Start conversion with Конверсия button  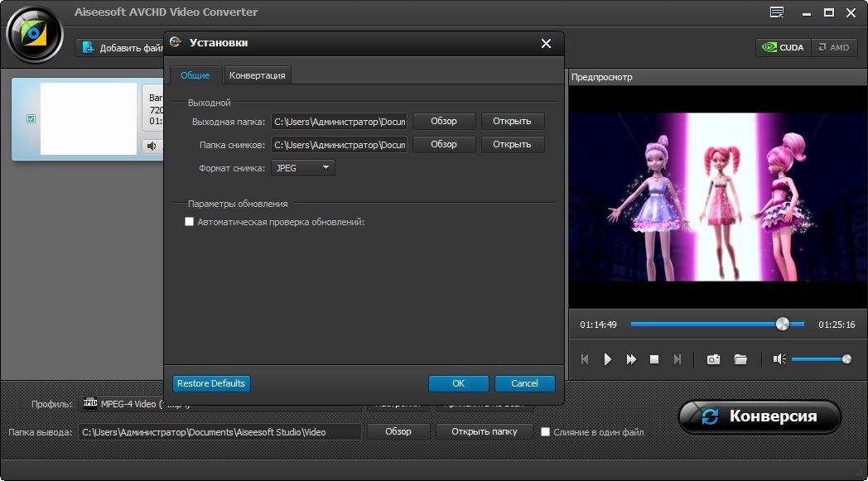(760, 416)
